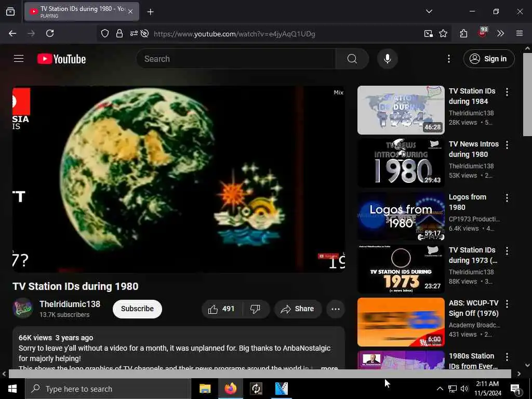Open Picture-in-Picture from address bar
Viewport: 532px width, 399px height.
(x=428, y=33)
